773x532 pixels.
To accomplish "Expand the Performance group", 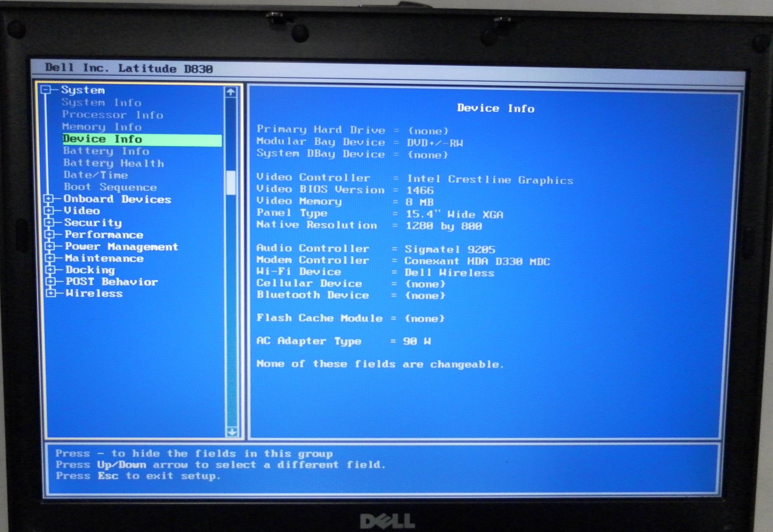I will point(49,234).
